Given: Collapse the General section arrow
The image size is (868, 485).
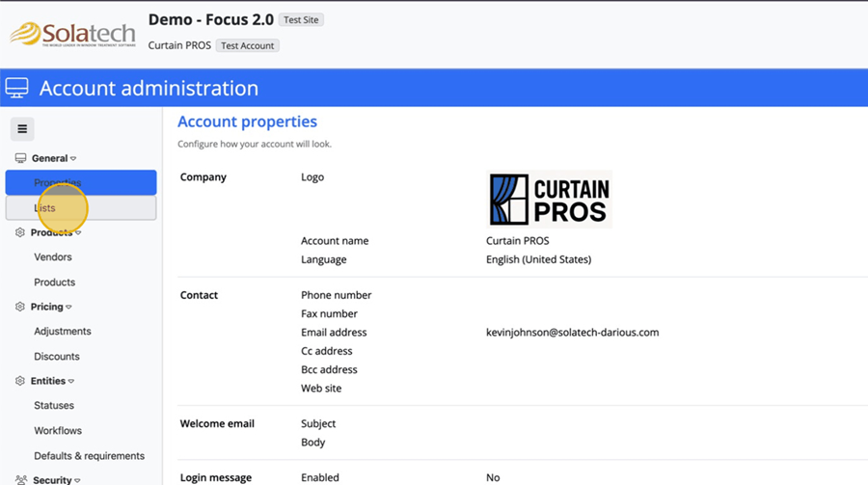Looking at the screenshot, I should 73,159.
